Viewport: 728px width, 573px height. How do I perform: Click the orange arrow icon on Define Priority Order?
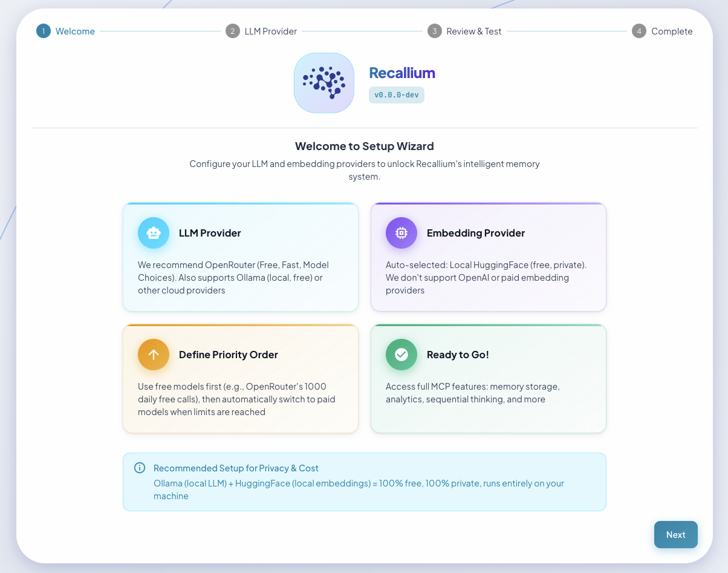pos(153,355)
